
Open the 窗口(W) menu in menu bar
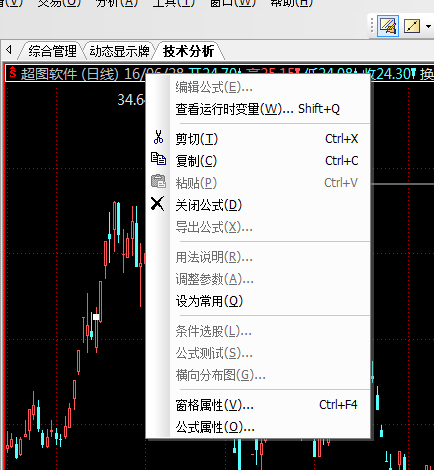coord(232,3)
